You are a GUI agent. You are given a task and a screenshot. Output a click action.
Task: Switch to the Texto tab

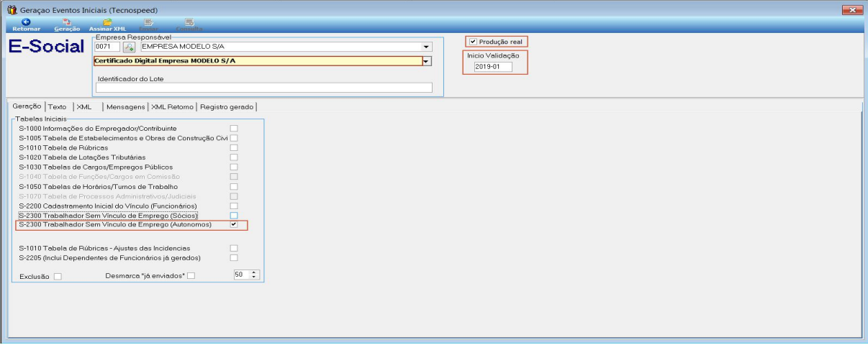(x=57, y=106)
